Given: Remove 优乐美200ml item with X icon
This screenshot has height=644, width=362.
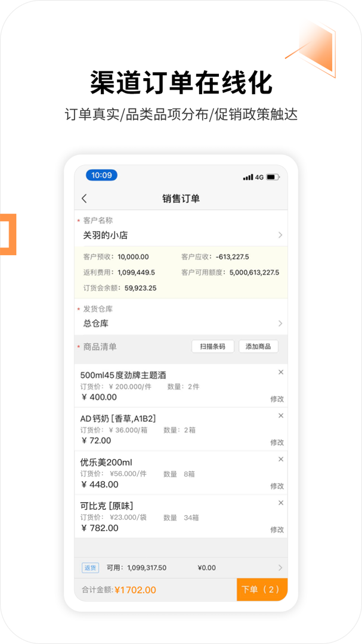Looking at the screenshot, I should (281, 459).
